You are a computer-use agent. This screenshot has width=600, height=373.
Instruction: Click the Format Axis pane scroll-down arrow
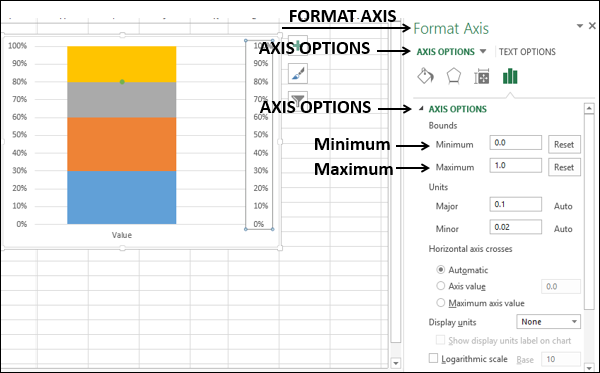click(589, 368)
